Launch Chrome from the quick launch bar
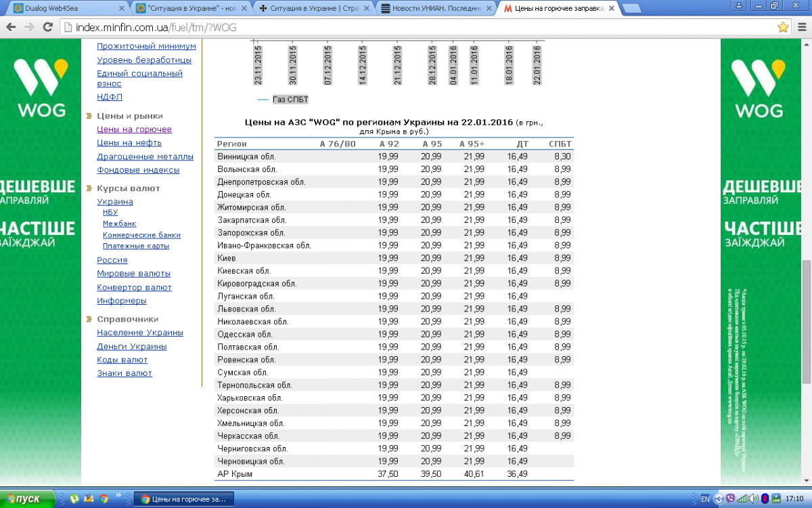Screen dimensions: 812x508 coord(104,499)
